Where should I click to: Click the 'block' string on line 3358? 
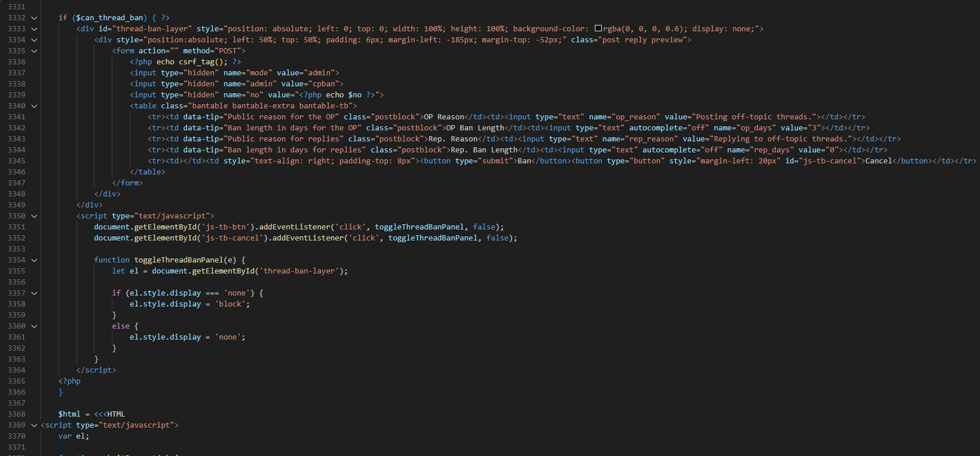tap(230, 304)
